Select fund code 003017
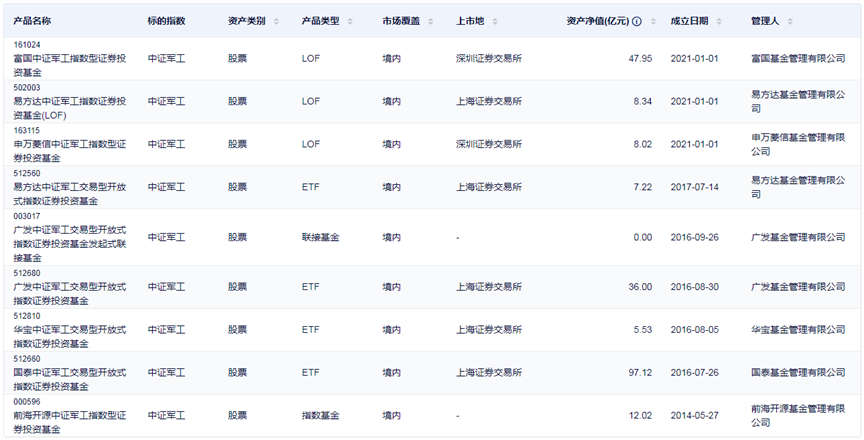 (x=27, y=216)
